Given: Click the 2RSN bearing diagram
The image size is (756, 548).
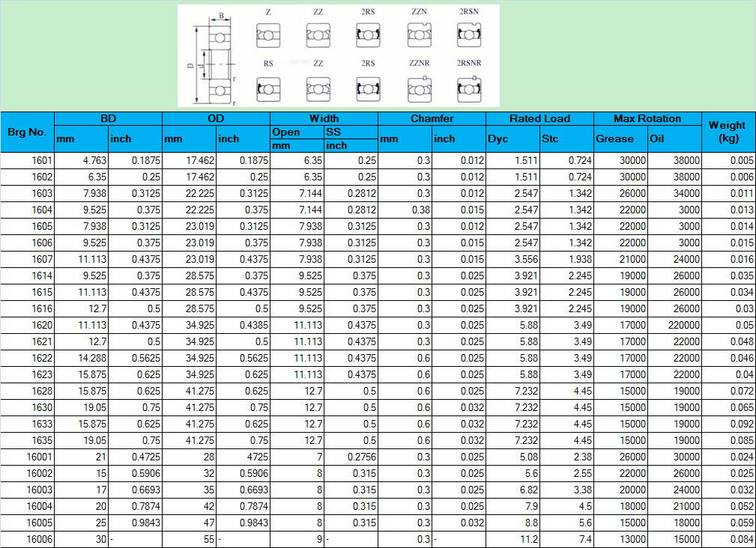Looking at the screenshot, I should [469, 34].
